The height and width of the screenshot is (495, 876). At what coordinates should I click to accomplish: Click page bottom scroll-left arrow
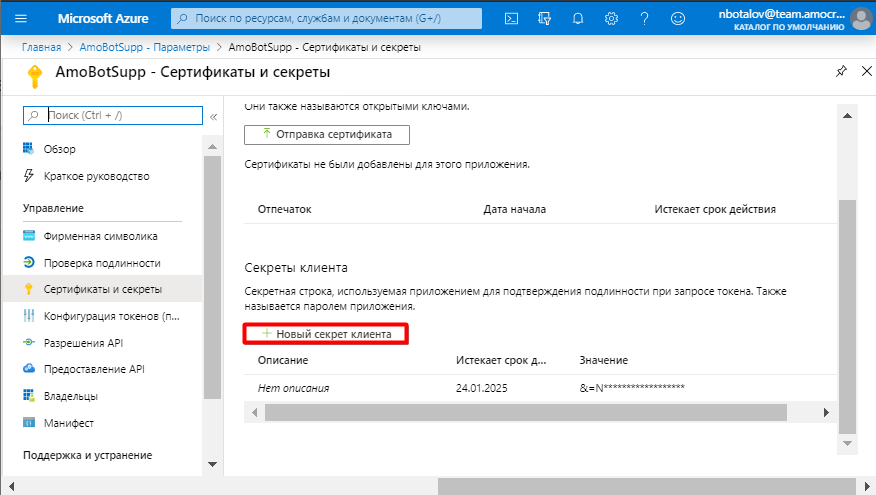pyautogui.click(x=11, y=486)
